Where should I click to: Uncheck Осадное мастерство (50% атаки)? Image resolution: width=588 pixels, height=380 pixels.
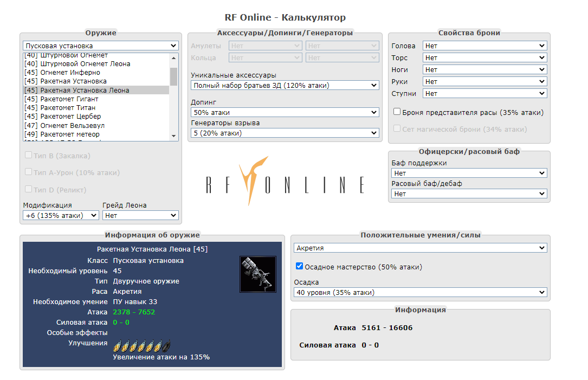point(299,267)
